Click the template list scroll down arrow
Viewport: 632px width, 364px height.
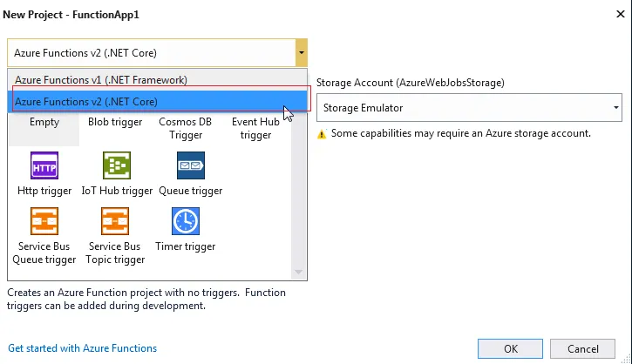pyautogui.click(x=298, y=273)
